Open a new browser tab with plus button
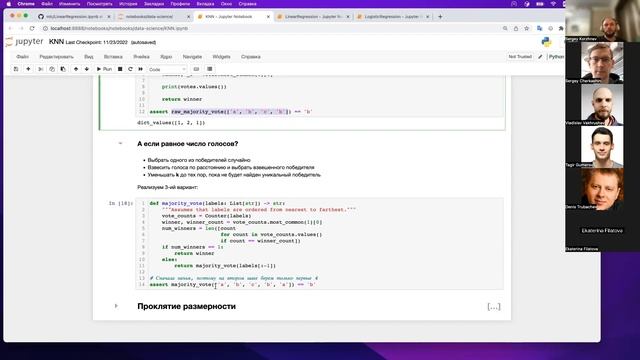 [x=440, y=17]
